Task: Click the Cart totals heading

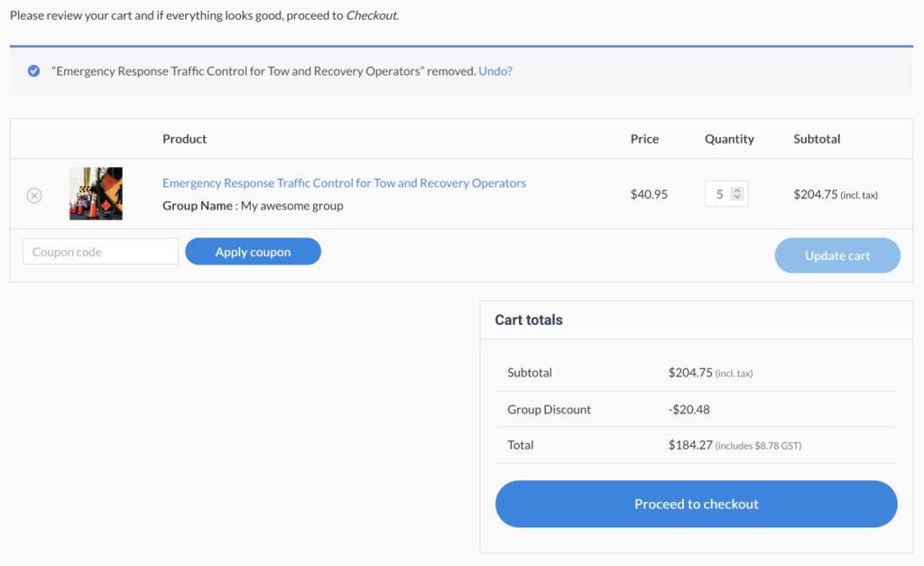Action: tap(529, 320)
